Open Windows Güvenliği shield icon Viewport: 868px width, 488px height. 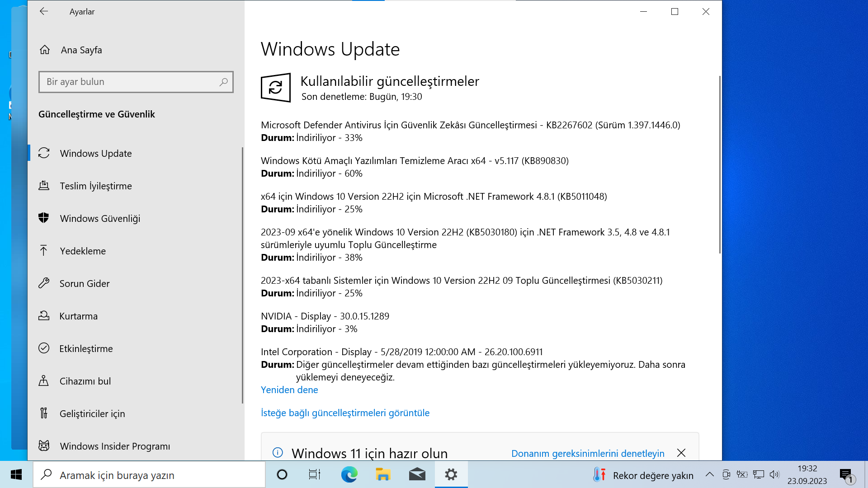point(44,218)
